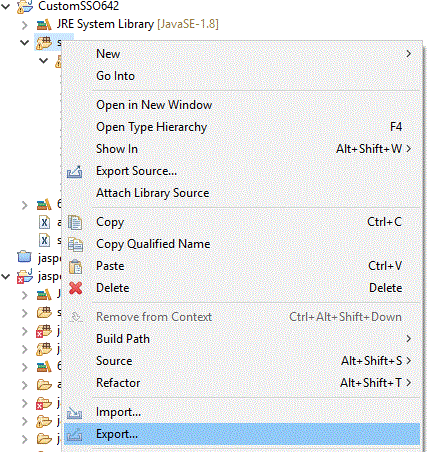This screenshot has width=446, height=452.
Task: Click the selected source folder package icon
Action: pos(44,43)
